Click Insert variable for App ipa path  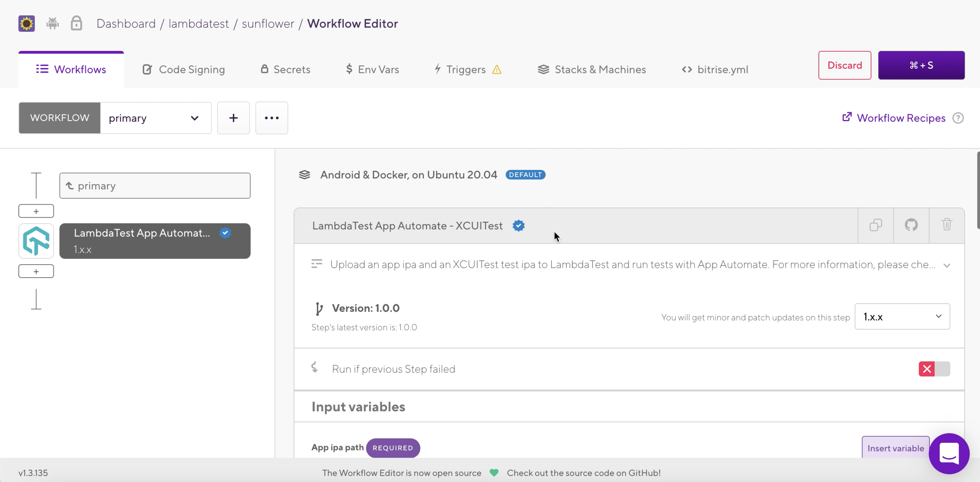coord(895,448)
